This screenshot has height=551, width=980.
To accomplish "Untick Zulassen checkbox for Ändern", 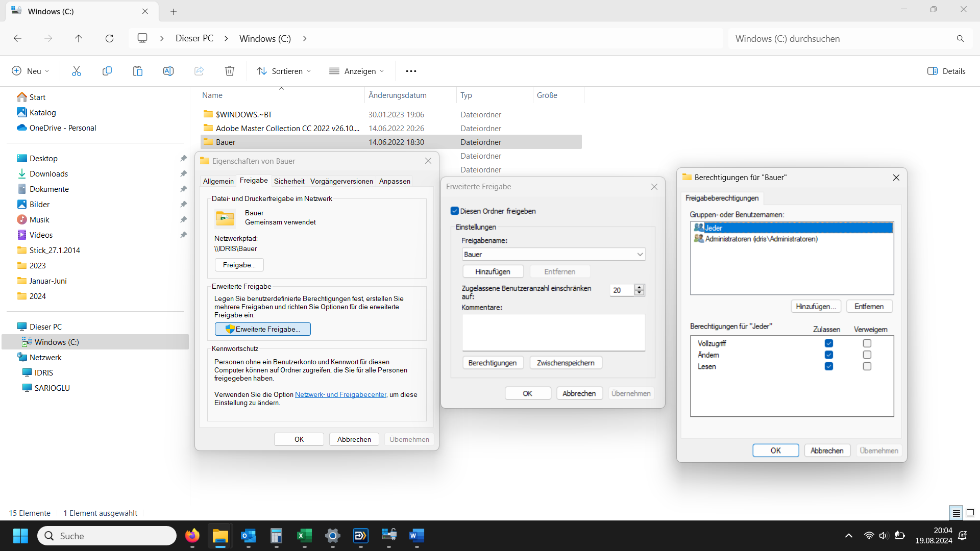I will pyautogui.click(x=828, y=355).
